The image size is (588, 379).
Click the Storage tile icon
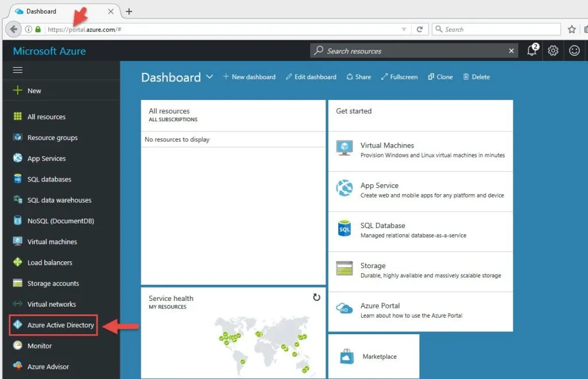click(x=345, y=269)
